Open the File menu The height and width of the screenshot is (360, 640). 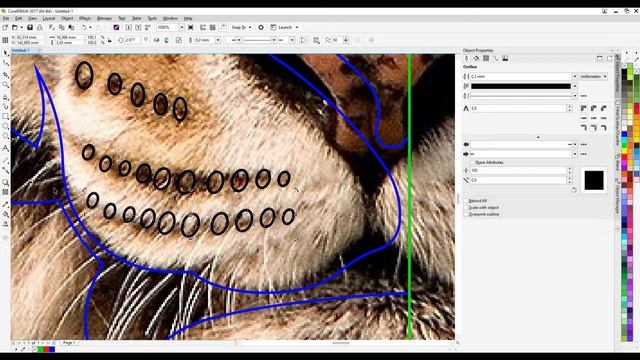[x=6, y=18]
